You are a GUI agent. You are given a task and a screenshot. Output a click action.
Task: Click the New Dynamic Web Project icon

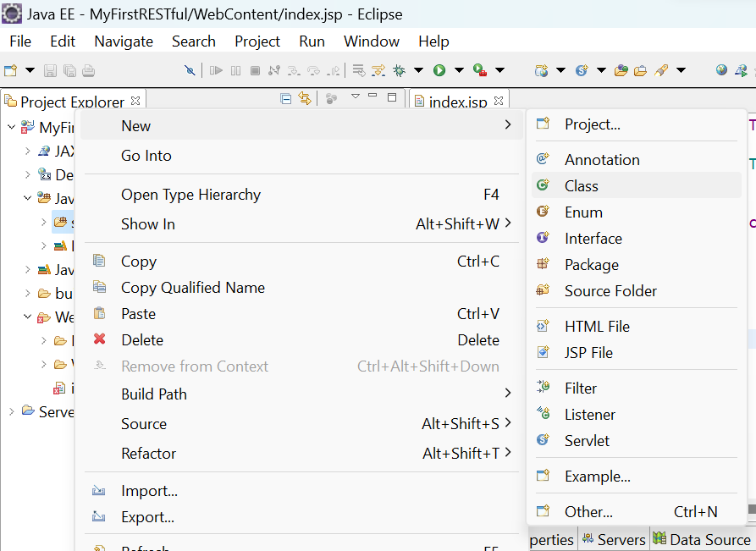(x=542, y=71)
